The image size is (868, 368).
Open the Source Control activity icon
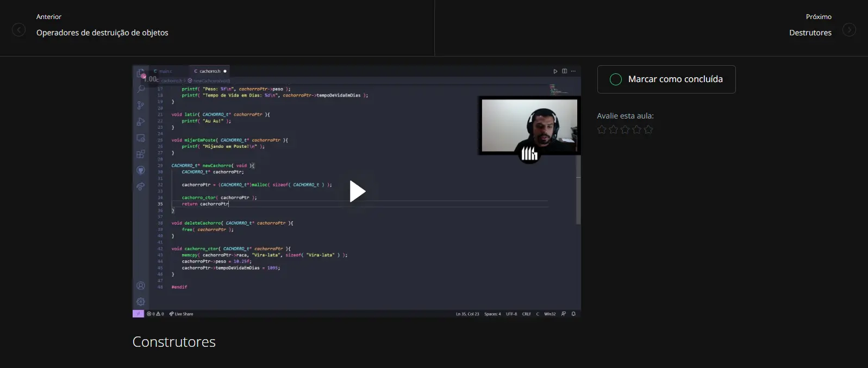(x=141, y=105)
